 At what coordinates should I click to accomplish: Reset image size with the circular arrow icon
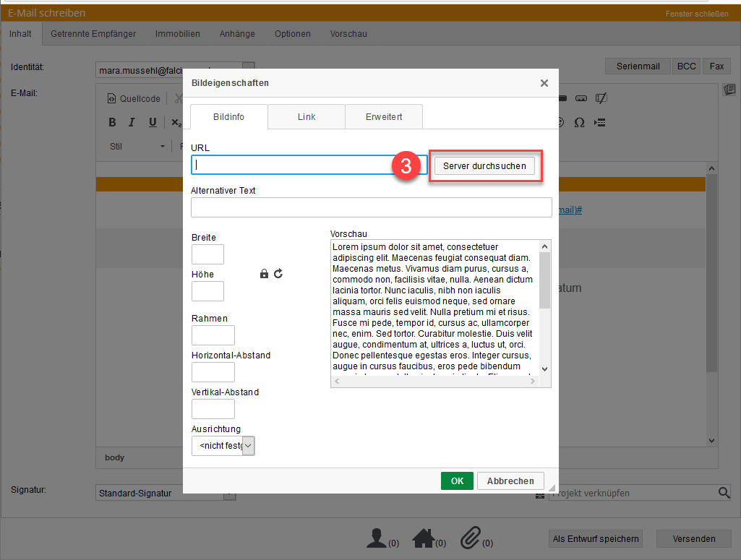click(278, 274)
